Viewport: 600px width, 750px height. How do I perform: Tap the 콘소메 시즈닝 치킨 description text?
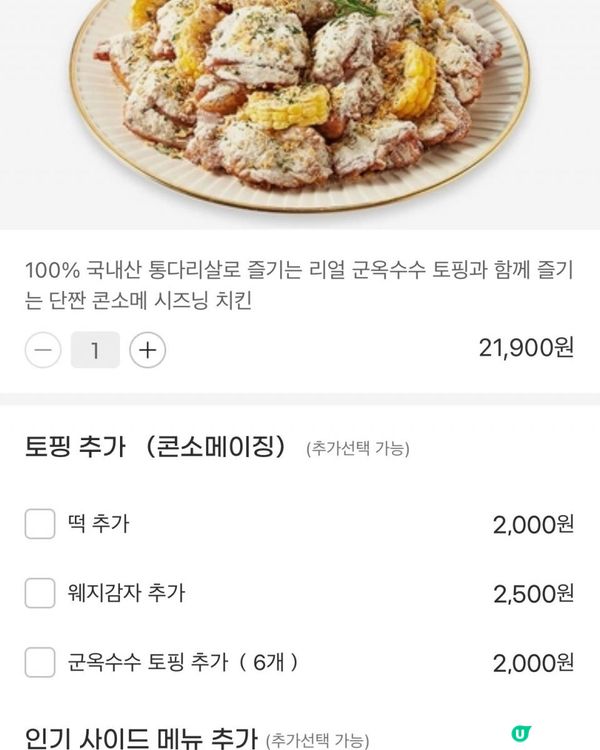(x=298, y=284)
